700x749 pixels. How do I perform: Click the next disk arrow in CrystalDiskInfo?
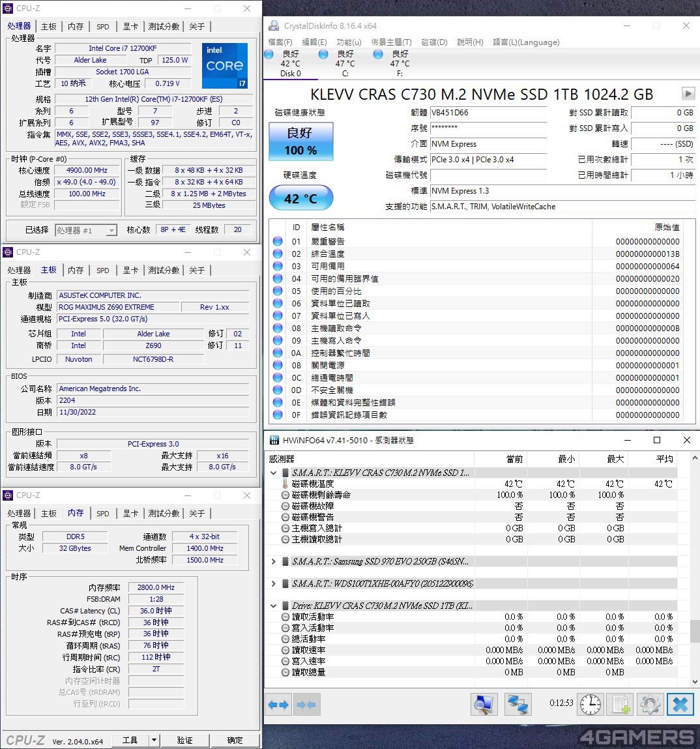point(688,93)
